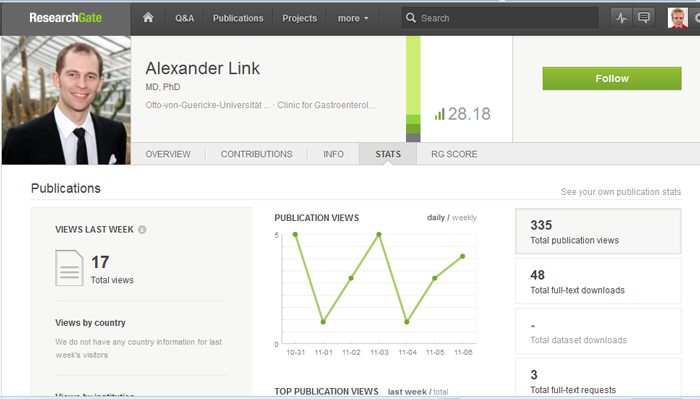
Task: Click the ResearchGate logo
Action: (x=64, y=18)
